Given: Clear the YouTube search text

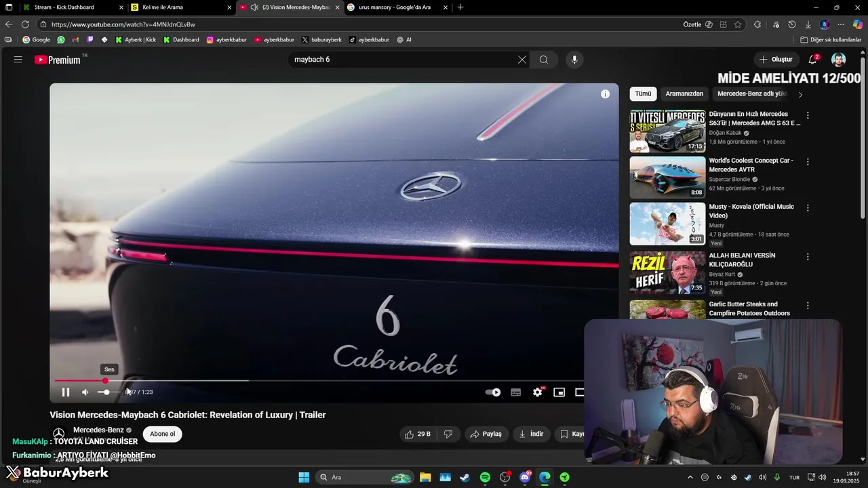Looking at the screenshot, I should pyautogui.click(x=522, y=60).
